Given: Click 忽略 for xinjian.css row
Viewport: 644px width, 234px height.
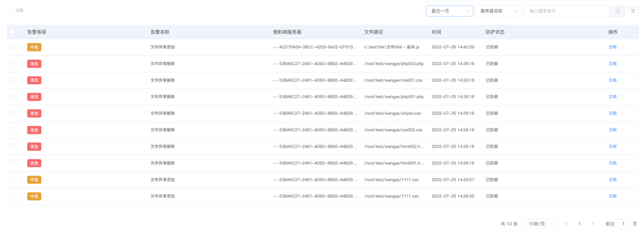Looking at the screenshot, I should point(613,113).
